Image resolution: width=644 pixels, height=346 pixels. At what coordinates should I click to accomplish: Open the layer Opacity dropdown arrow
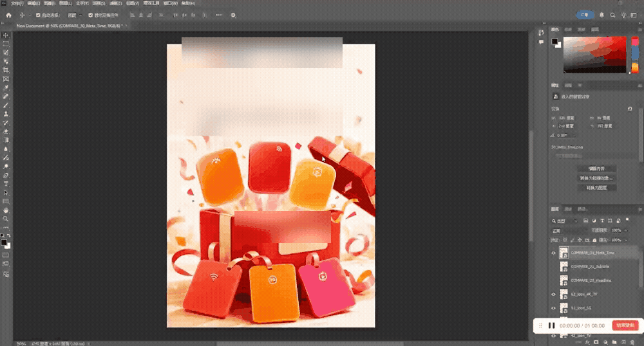(x=626, y=230)
